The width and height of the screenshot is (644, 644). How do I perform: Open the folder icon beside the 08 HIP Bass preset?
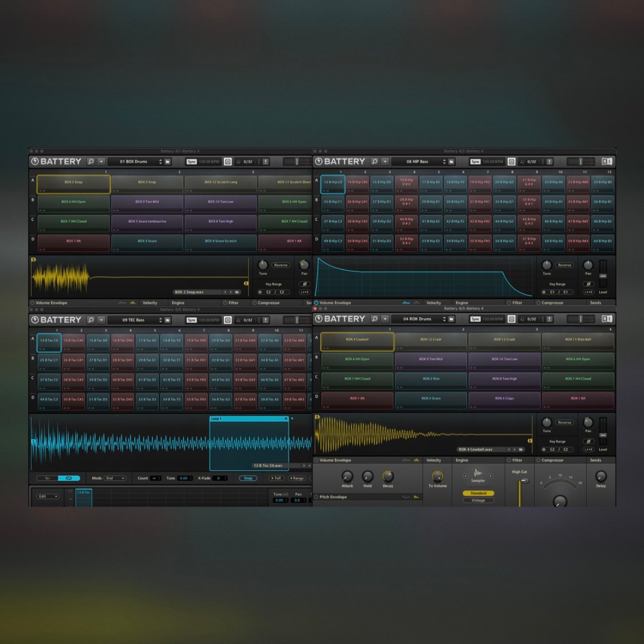452,162
